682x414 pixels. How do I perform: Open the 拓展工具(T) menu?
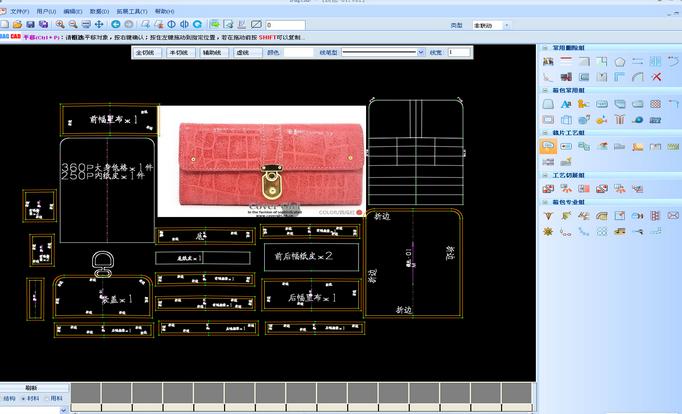[132, 11]
